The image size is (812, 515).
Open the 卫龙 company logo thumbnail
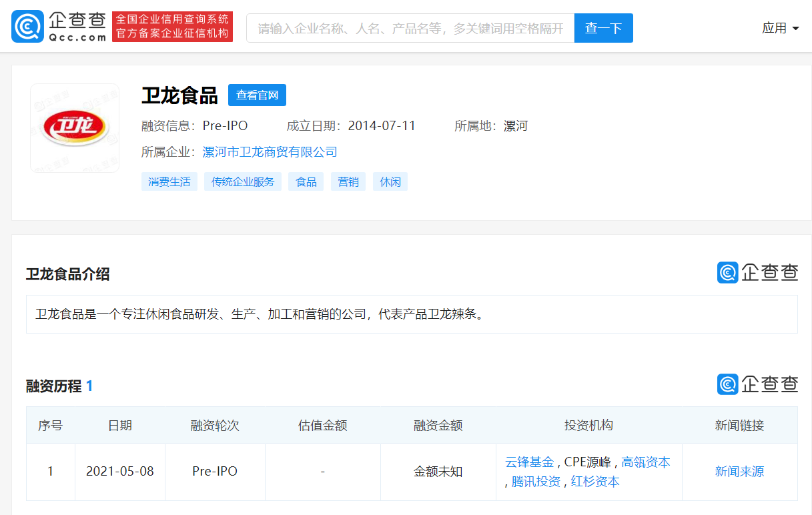[75, 128]
